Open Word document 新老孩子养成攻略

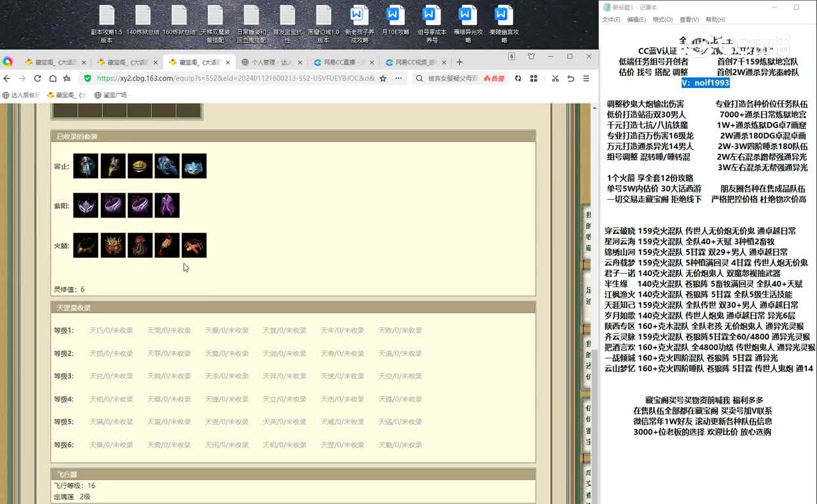coord(359,24)
